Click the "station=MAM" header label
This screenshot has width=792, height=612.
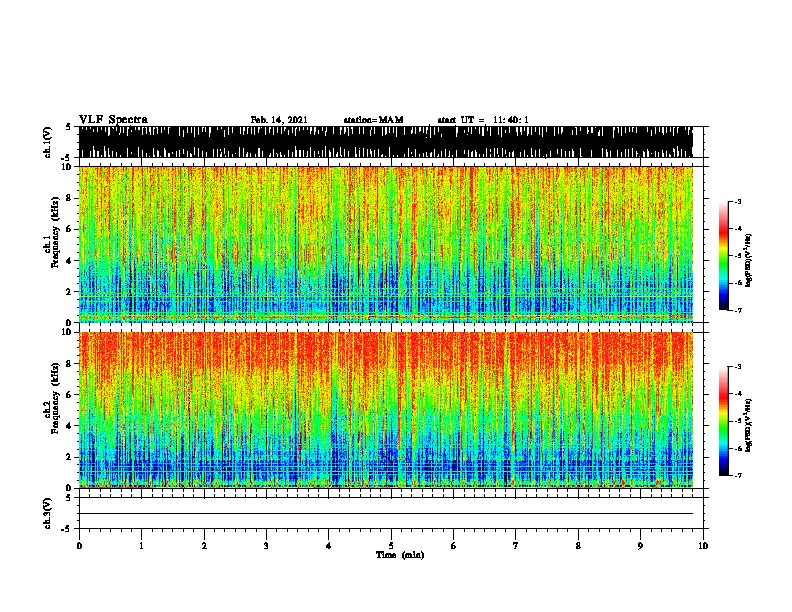pos(374,120)
